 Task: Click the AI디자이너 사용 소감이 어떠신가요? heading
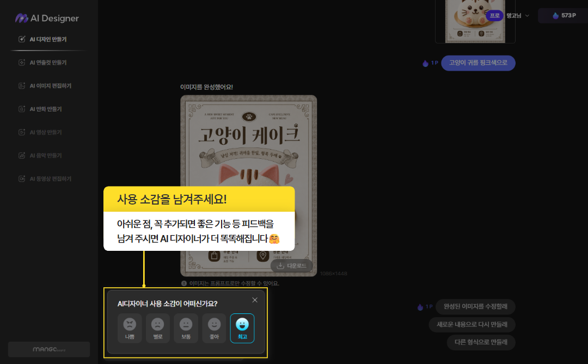[x=167, y=304]
